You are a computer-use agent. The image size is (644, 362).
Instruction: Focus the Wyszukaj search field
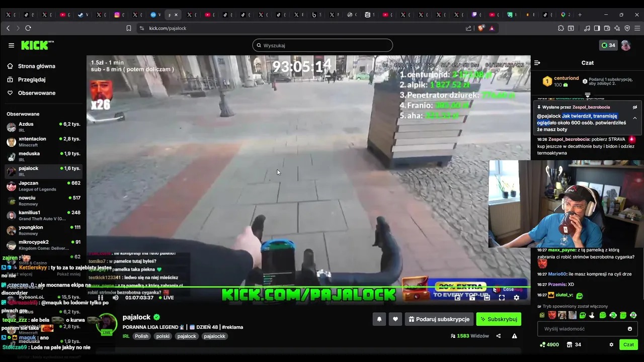[x=323, y=45]
